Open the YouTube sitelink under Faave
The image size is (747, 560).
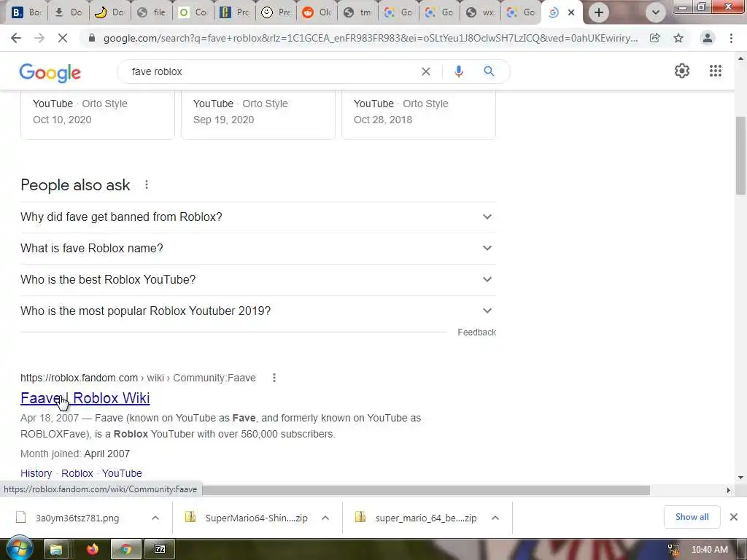pos(122,473)
